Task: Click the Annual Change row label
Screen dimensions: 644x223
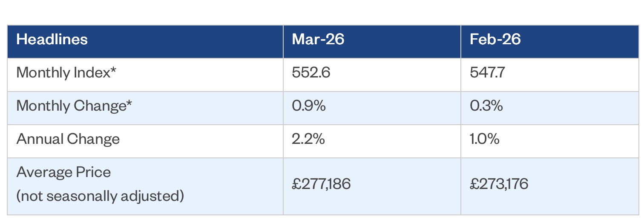Action: 68,139
